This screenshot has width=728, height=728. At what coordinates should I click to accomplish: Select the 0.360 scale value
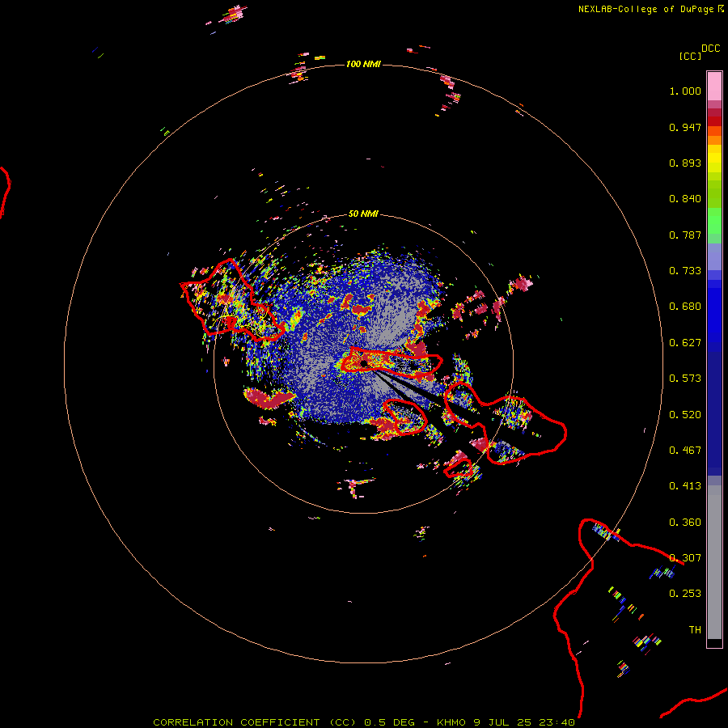coord(685,523)
